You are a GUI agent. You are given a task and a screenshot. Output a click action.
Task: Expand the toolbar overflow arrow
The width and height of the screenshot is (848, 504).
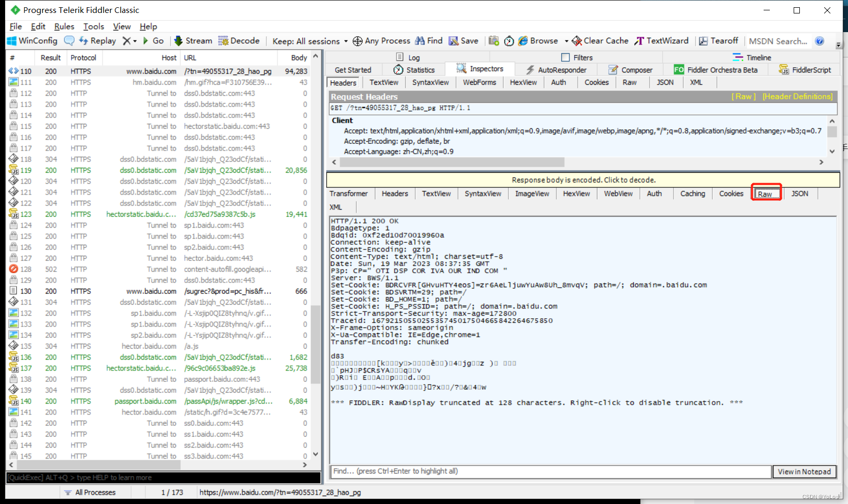839,45
